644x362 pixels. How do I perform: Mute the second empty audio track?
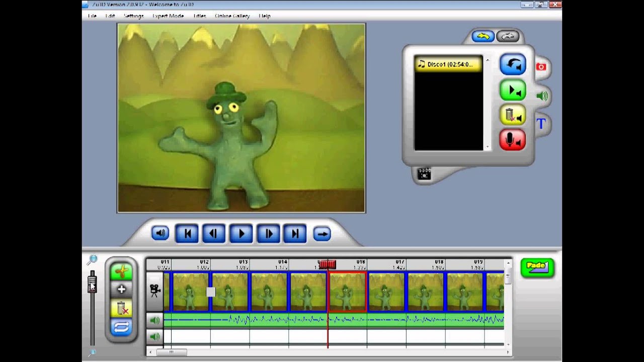tap(155, 336)
